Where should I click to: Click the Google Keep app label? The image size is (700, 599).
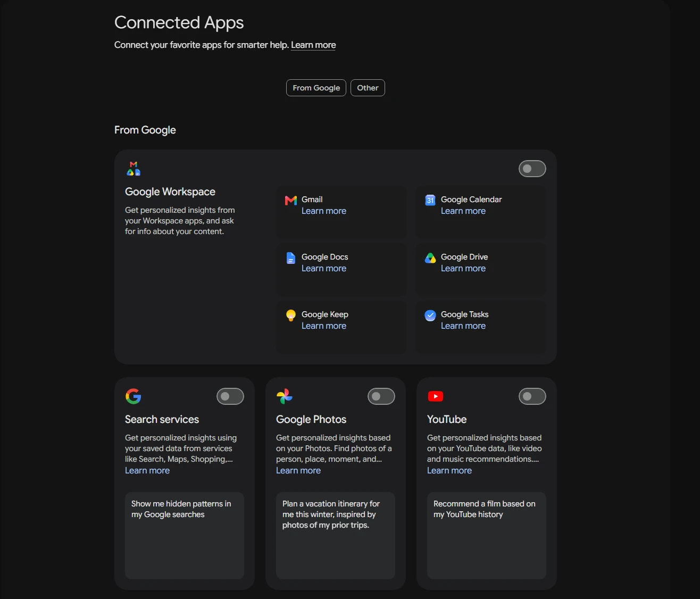pyautogui.click(x=325, y=314)
